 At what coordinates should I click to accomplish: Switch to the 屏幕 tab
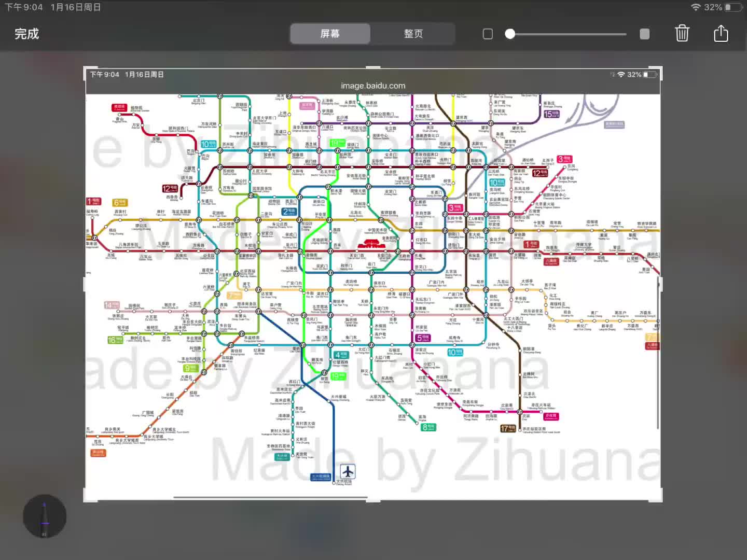click(330, 34)
